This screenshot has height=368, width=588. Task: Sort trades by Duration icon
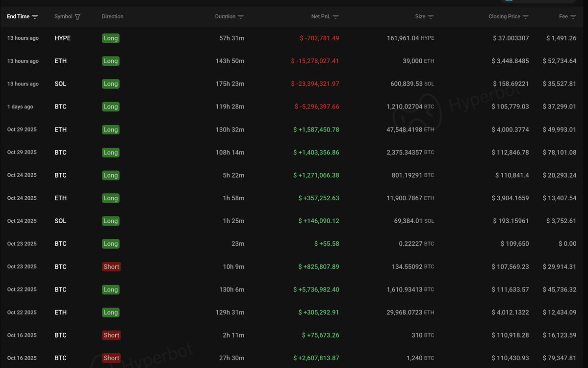pos(241,17)
